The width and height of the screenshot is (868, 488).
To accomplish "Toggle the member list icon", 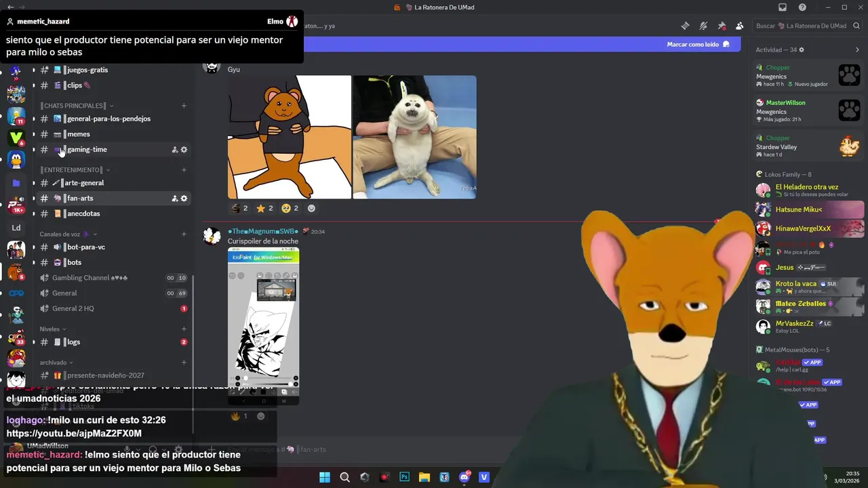I will pyautogui.click(x=739, y=26).
